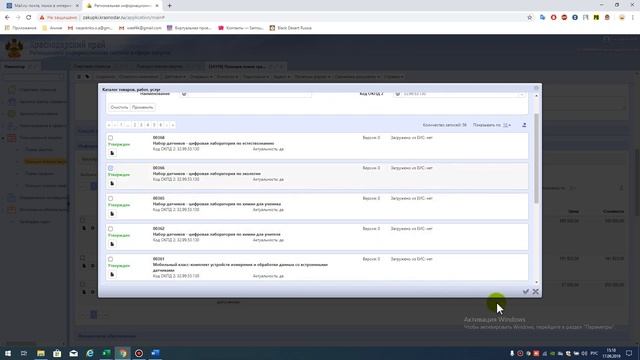Image resolution: width=640 pixels, height=360 pixels.
Task: Switch to the Mail.ru browser tab
Action: point(41,6)
